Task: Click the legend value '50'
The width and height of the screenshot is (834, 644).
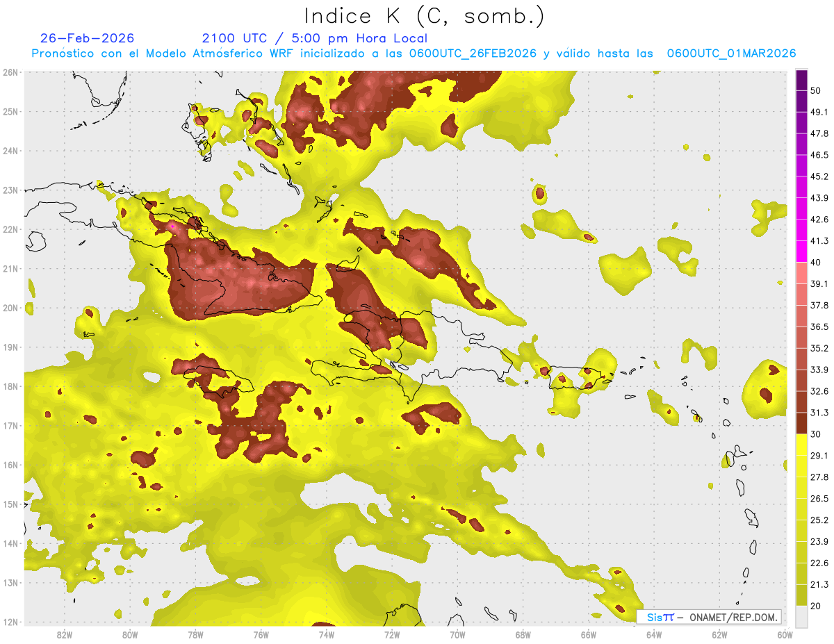Action: tap(817, 90)
